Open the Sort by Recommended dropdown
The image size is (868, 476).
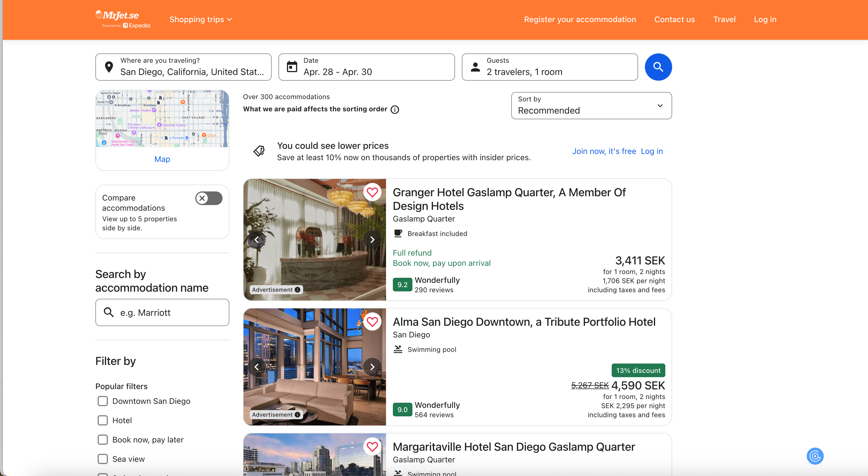591,106
